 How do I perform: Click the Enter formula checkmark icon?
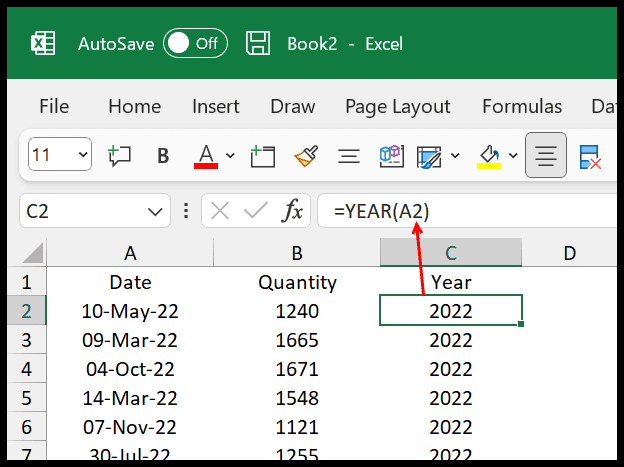(256, 211)
